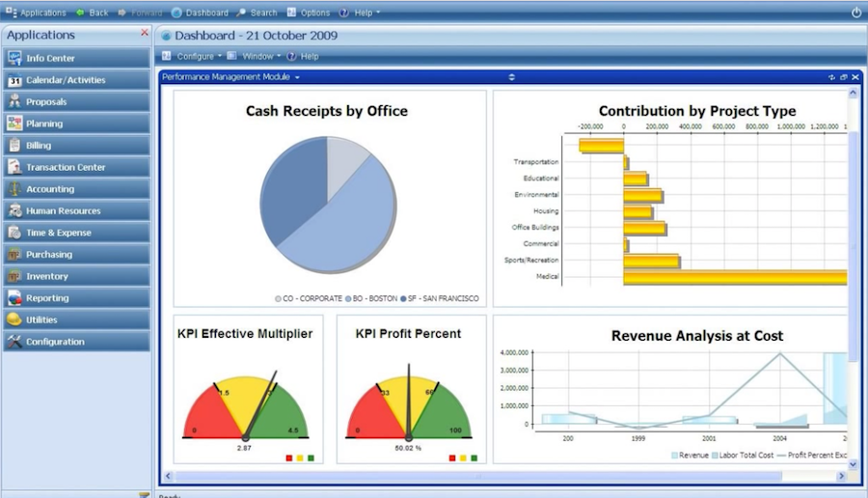The width and height of the screenshot is (868, 498).
Task: Click the Medical bar in Contribution chart
Action: [x=735, y=278]
